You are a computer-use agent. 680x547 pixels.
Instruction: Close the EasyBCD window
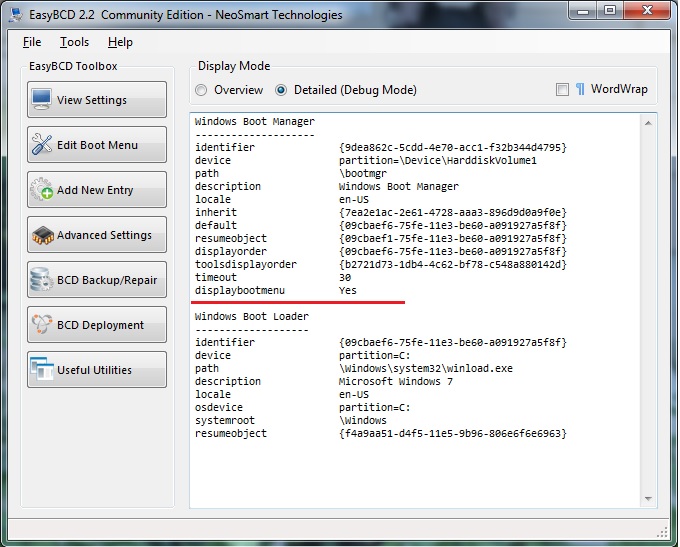[647, 10]
